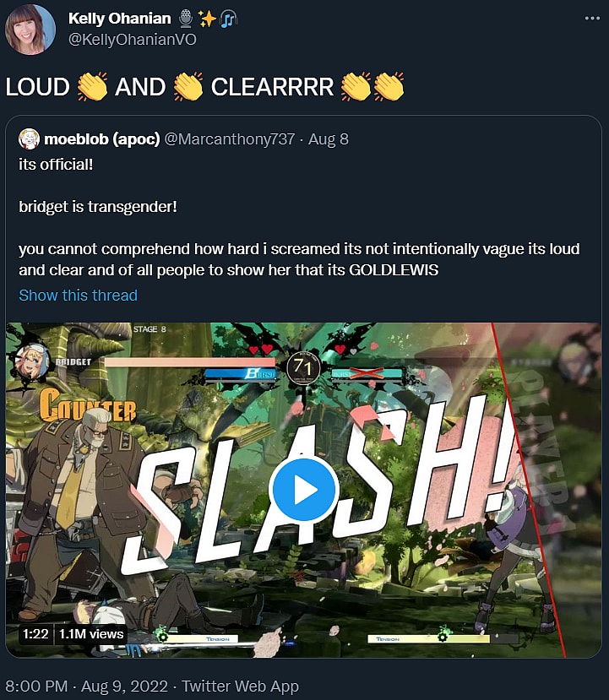The width and height of the screenshot is (609, 700).
Task: Open the moeblob (apoc) display name
Action: point(102,139)
